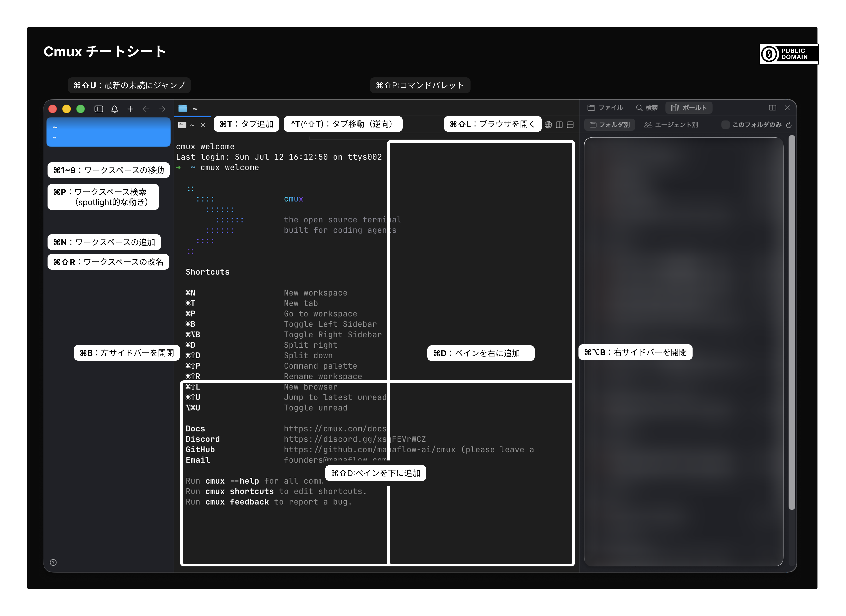Screen dimensions: 846x616
Task: Click the ~ path title beside folder icon
Action: point(195,109)
